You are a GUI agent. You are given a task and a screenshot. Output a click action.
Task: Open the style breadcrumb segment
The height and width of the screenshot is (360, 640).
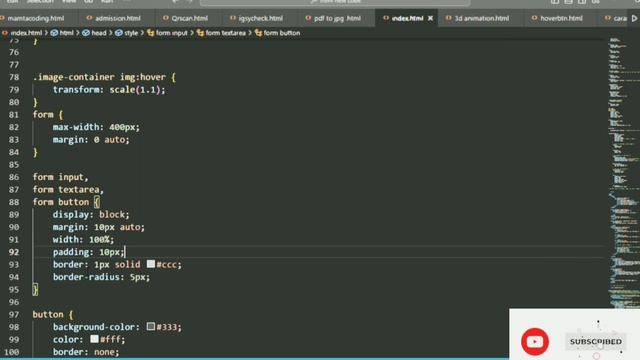coord(127,33)
